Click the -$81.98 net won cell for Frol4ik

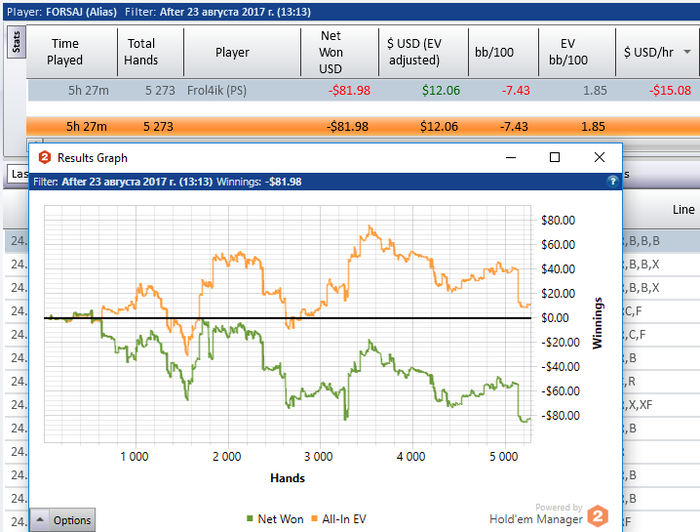(350, 91)
